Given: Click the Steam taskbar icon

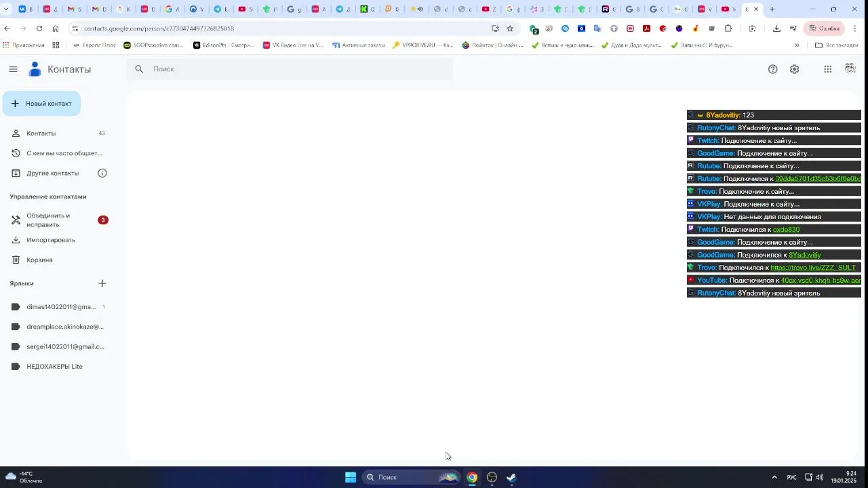Looking at the screenshot, I should point(511,477).
